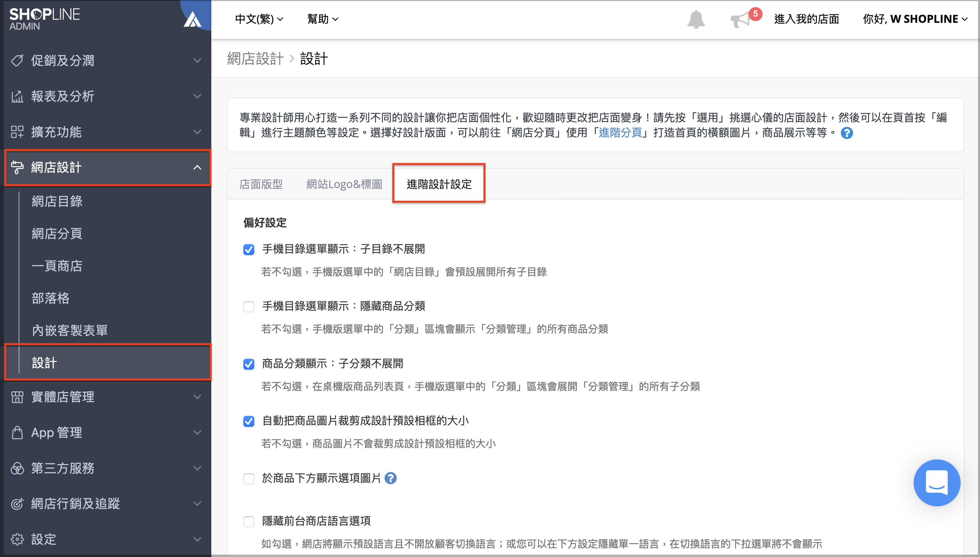Click the SHOPLINE ADMIN logo
Image resolution: width=980 pixels, height=557 pixels.
pyautogui.click(x=44, y=18)
